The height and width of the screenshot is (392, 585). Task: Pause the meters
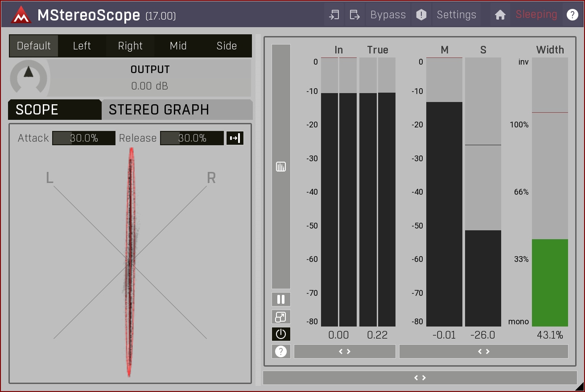point(281,299)
